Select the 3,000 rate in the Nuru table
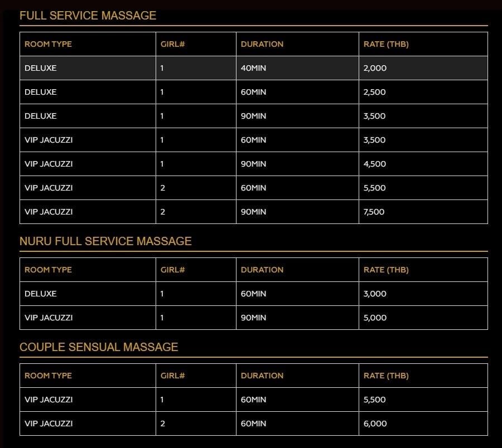The image size is (502, 448). [x=375, y=294]
